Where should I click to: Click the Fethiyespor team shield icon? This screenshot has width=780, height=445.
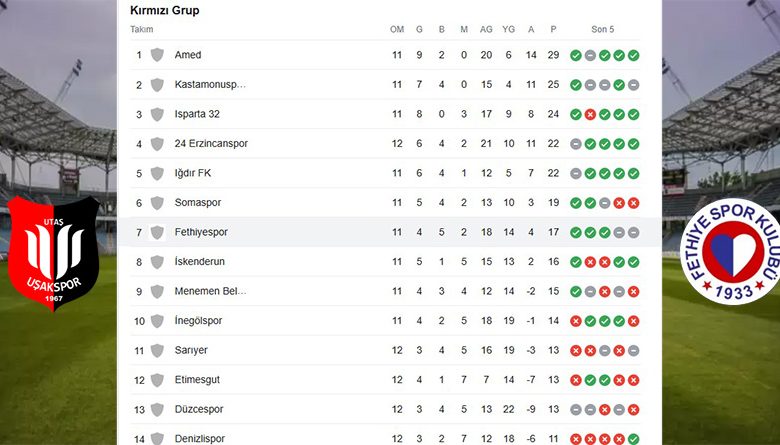coord(157,232)
